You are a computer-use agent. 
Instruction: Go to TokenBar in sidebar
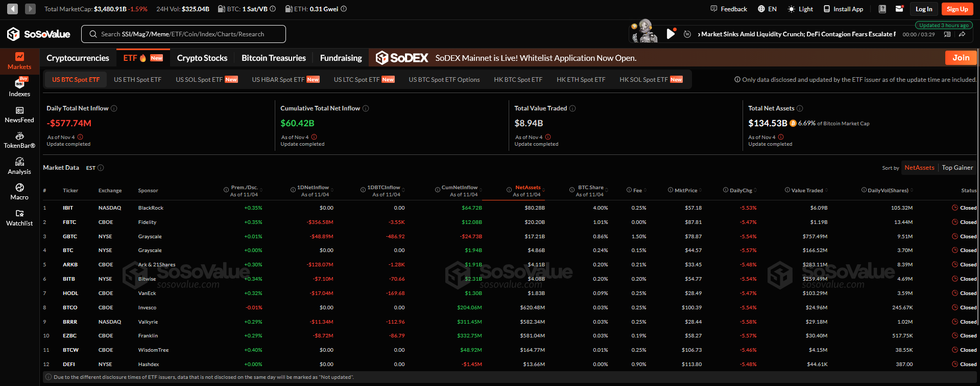[19, 140]
